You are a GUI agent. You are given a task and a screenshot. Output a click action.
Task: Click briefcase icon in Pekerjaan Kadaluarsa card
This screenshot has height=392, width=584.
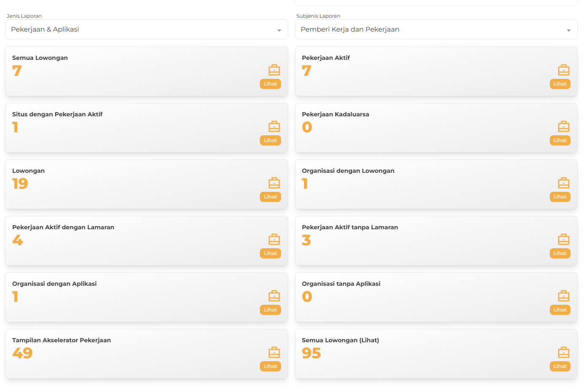coord(564,126)
